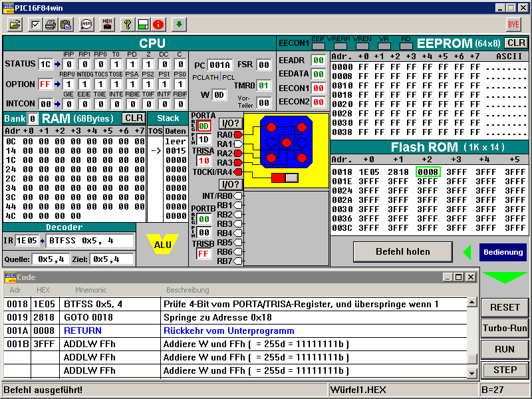Toggle the RD flag indicator in EECON1
The image size is (532, 399).
click(406, 47)
